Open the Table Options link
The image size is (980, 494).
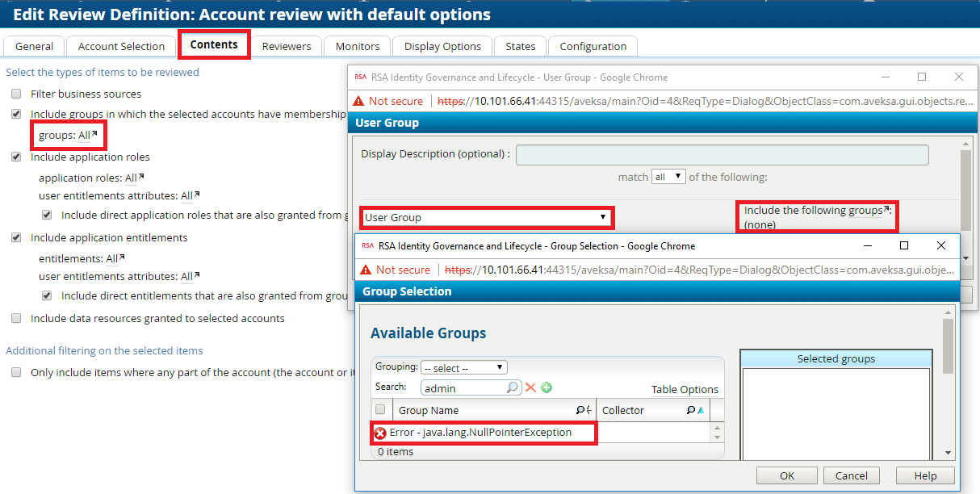click(685, 389)
